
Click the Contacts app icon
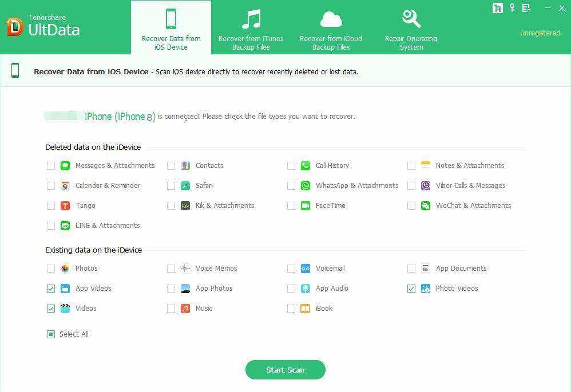pos(185,166)
